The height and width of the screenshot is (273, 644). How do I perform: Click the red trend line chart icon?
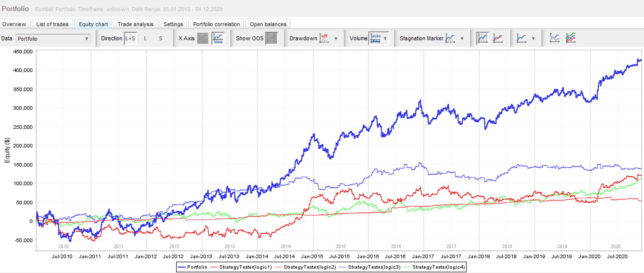tap(498, 38)
